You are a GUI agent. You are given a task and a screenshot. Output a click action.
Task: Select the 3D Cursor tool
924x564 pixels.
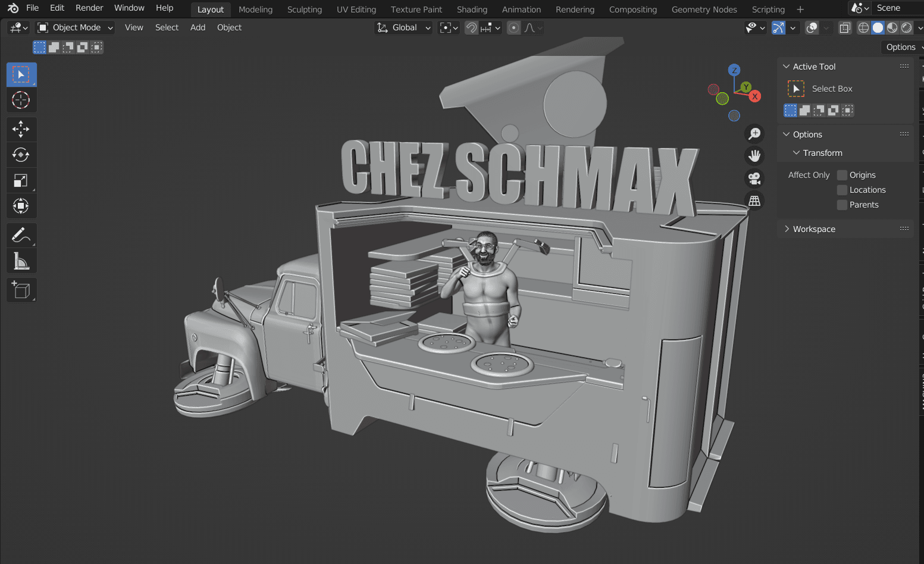(21, 100)
